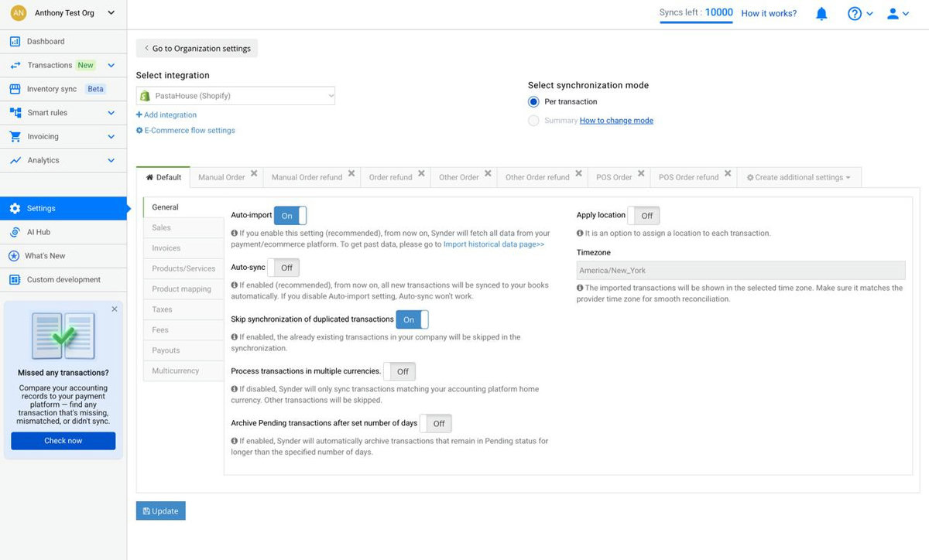929x560 pixels.
Task: Click the Smart rules icon
Action: 15,113
